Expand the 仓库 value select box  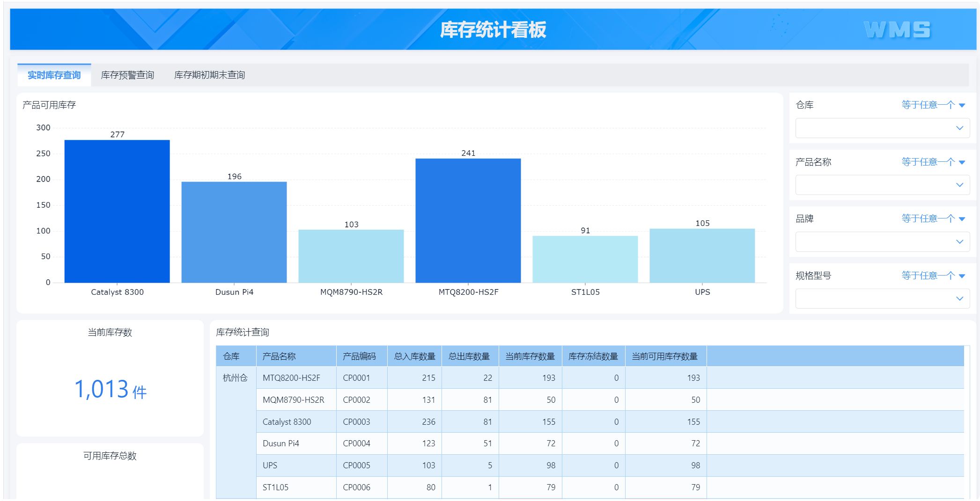[x=882, y=128]
